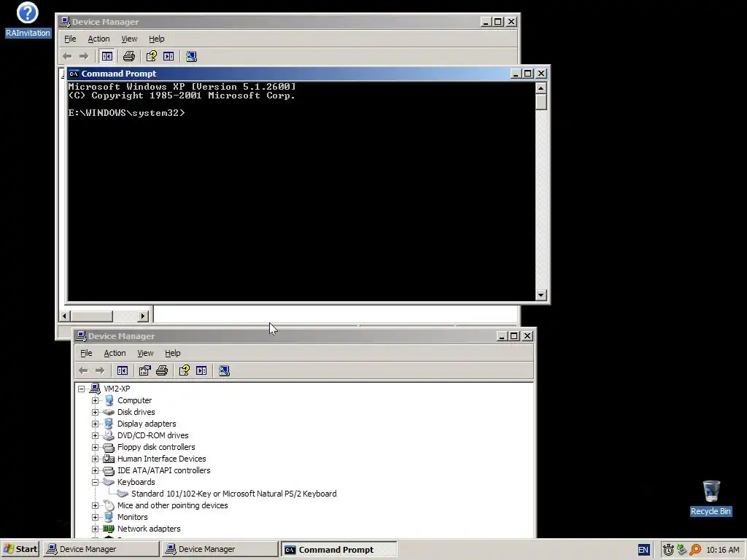Expand the IDE ATA/ATAPI controllers node

(x=96, y=470)
